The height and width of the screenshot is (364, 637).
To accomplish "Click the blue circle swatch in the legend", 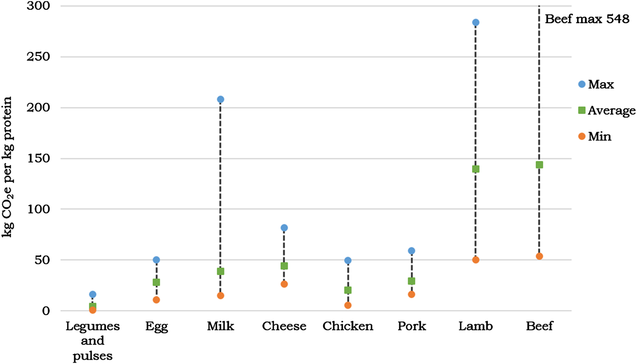I will pos(582,85).
